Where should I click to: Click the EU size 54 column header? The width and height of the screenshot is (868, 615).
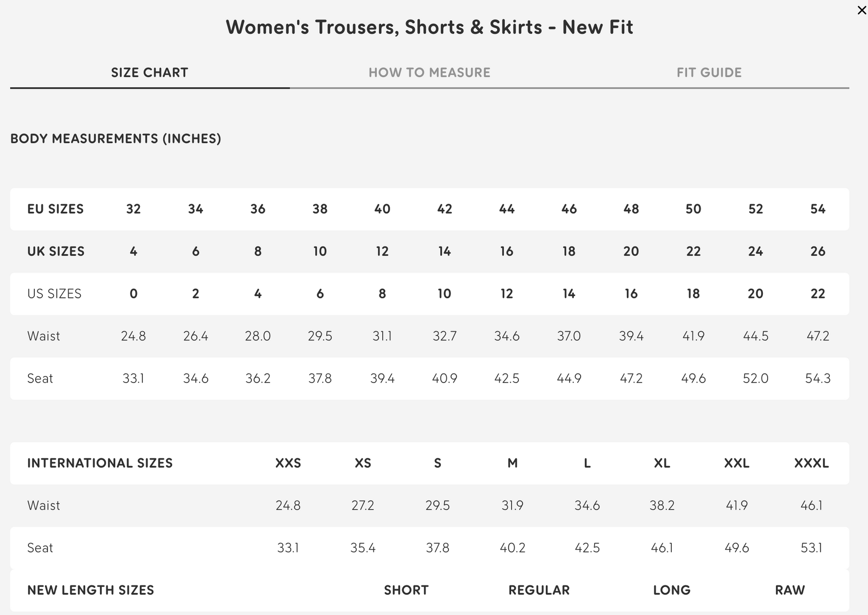point(817,209)
